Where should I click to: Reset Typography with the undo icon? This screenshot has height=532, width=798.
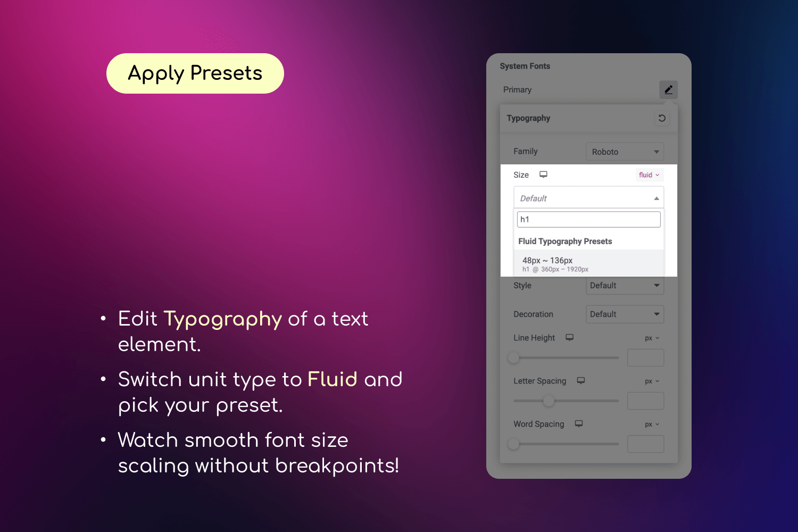[x=662, y=118]
